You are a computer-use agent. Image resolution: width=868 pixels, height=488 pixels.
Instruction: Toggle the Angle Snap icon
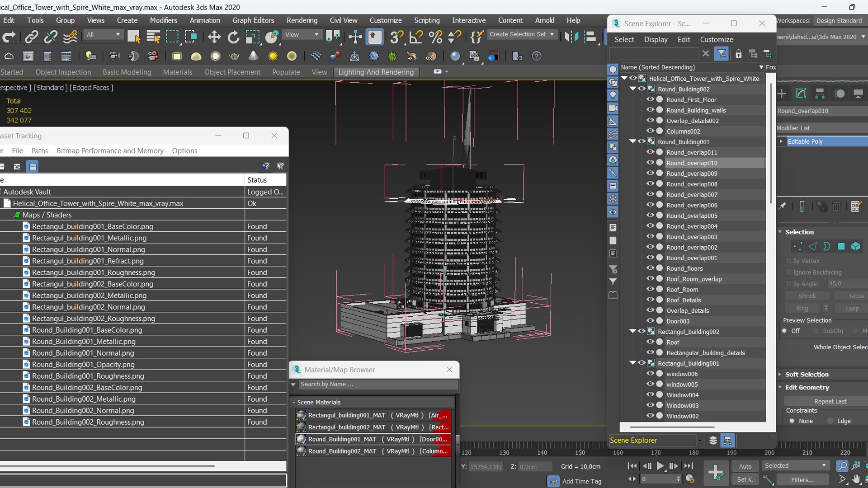(416, 37)
